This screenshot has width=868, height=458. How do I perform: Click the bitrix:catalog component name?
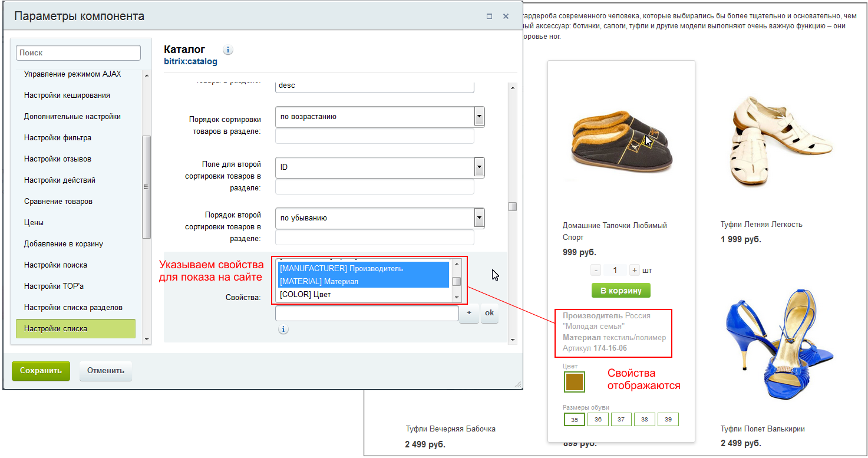click(x=190, y=61)
